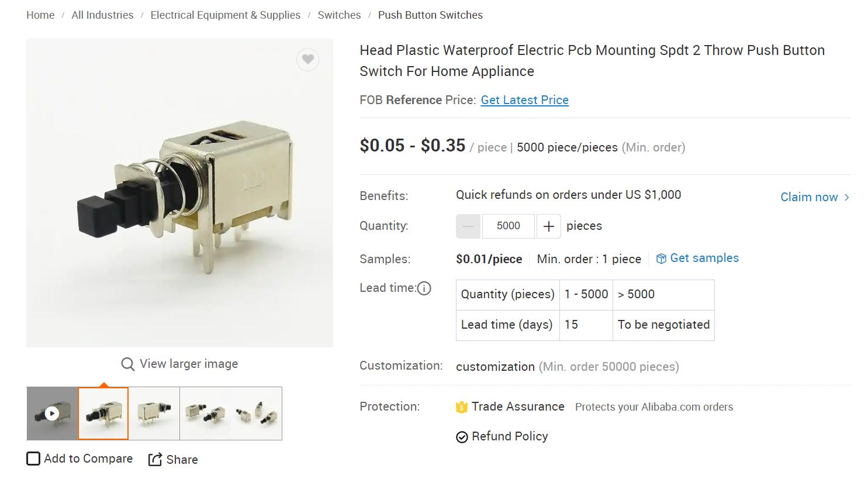Increase quantity with the plus button
Viewport: 868px width, 479px height.
[x=548, y=226]
